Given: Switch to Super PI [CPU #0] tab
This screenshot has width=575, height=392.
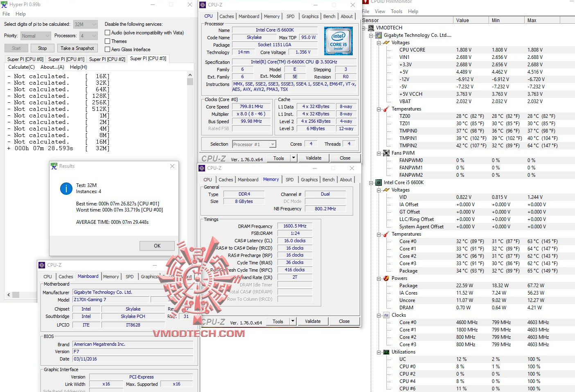Looking at the screenshot, I should pyautogui.click(x=25, y=59).
